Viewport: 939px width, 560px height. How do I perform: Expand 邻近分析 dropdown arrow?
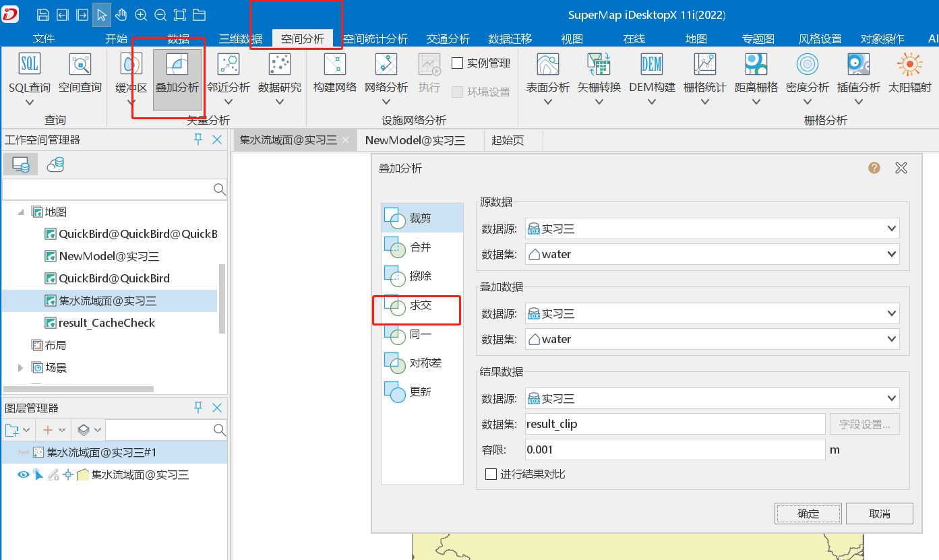229,102
